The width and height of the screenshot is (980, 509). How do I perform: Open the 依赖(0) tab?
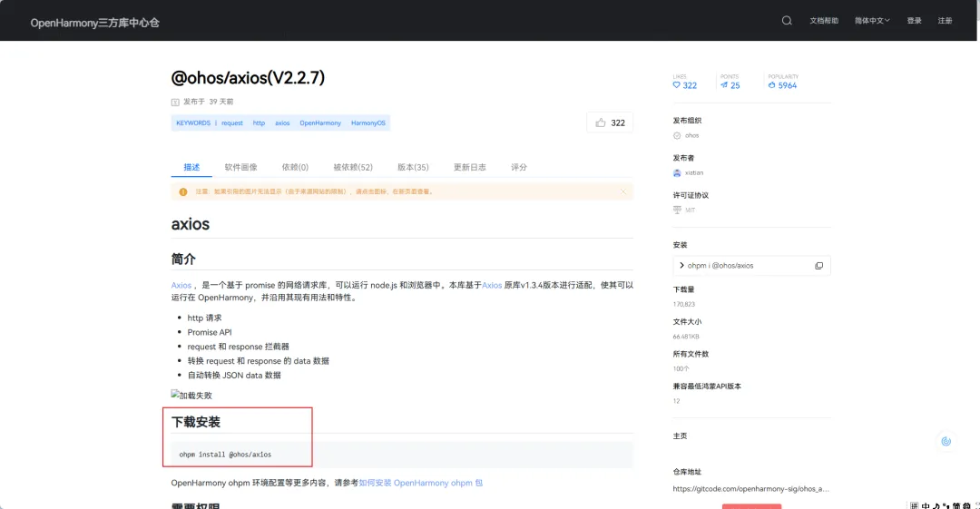click(x=295, y=167)
